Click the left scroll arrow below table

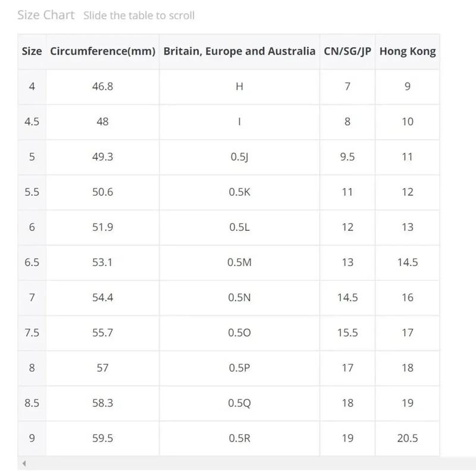pos(24,464)
